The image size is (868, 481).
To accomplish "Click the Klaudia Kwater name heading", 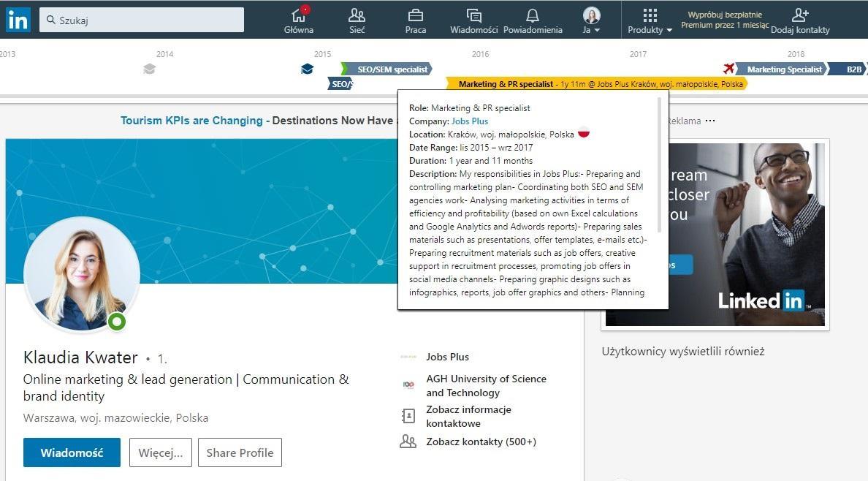I will point(80,357).
